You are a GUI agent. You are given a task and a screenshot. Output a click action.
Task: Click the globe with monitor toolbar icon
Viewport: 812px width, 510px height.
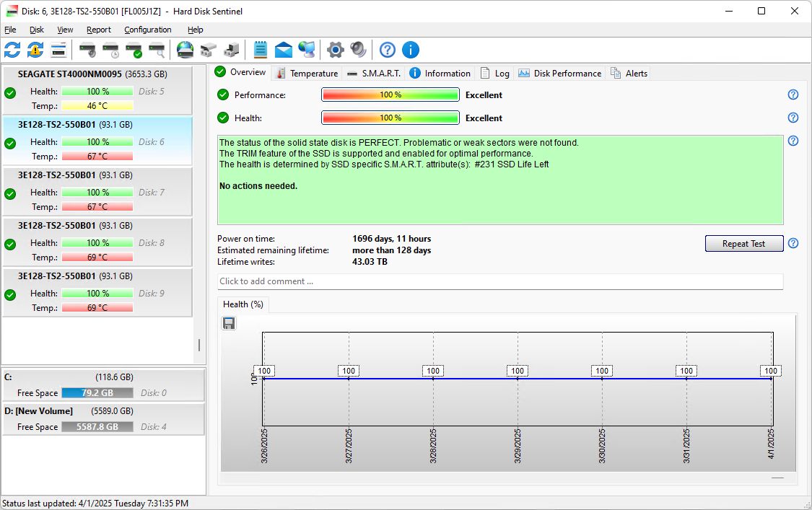(307, 50)
